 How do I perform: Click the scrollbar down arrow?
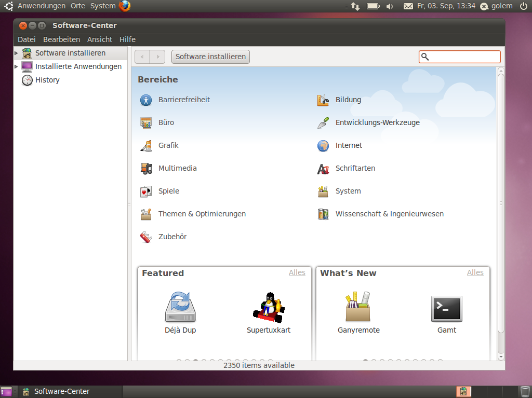500,356
